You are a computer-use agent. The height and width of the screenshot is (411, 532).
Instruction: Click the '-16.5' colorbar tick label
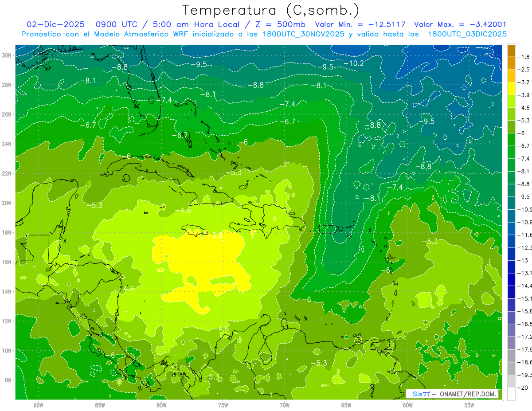point(524,324)
